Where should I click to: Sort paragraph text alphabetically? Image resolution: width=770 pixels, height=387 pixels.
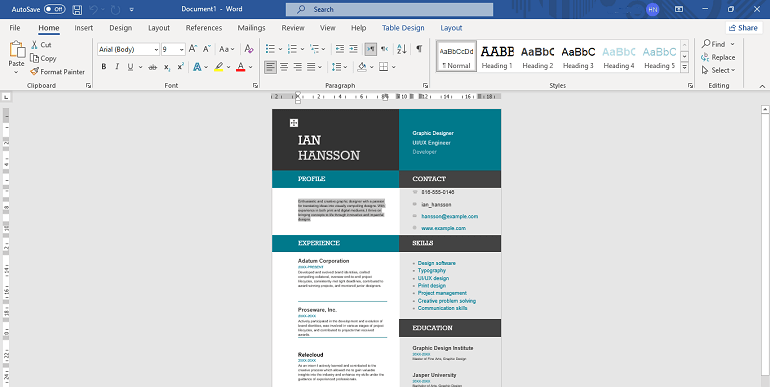402,49
